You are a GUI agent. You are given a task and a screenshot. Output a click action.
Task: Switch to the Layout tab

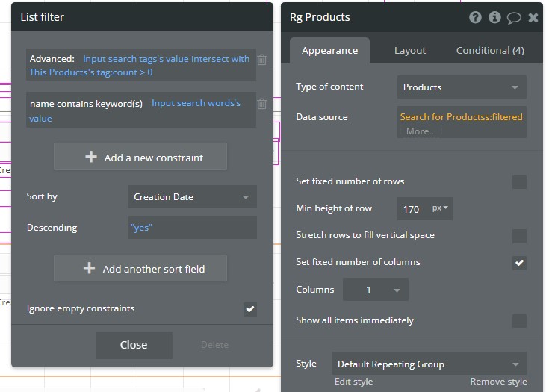(410, 51)
